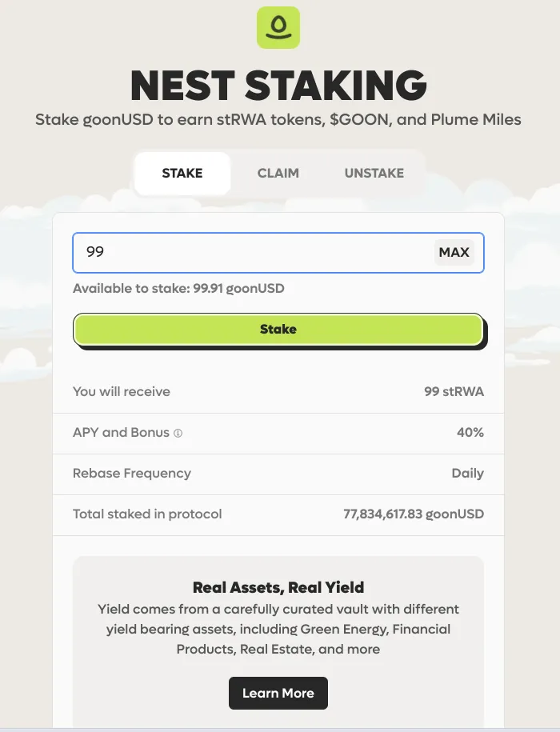Click the APY and Bonus label
560x732 pixels.
pyautogui.click(x=121, y=432)
